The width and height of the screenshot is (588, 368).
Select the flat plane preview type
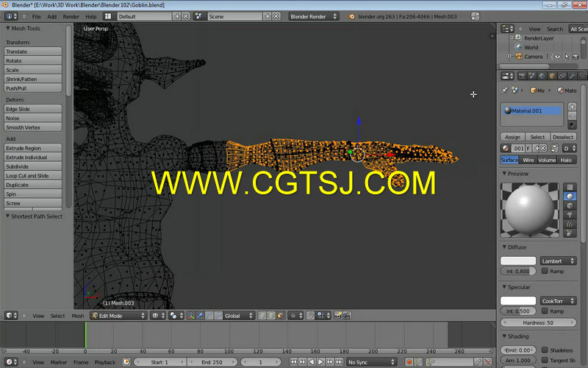coord(570,187)
